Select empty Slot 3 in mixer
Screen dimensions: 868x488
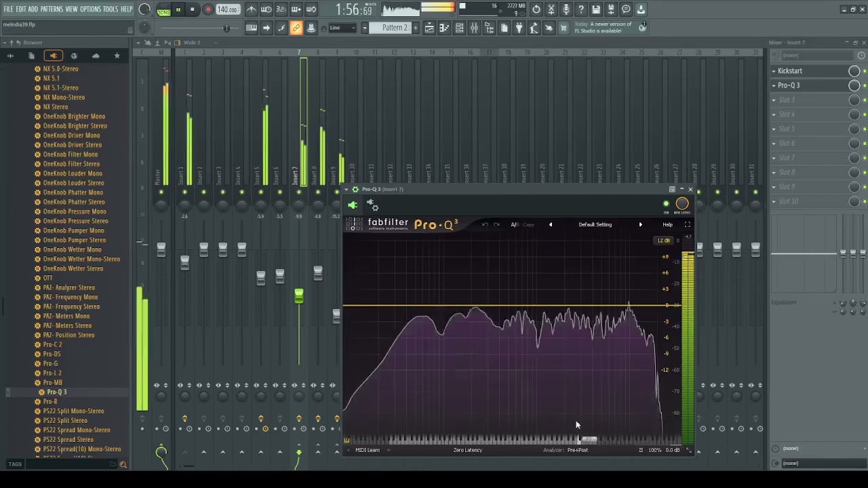(809, 100)
